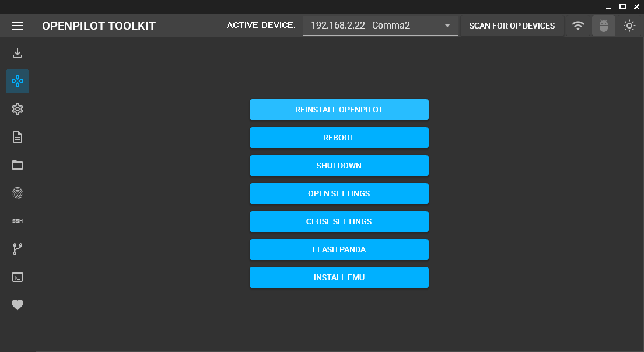Click the Install Emu button

(x=339, y=277)
